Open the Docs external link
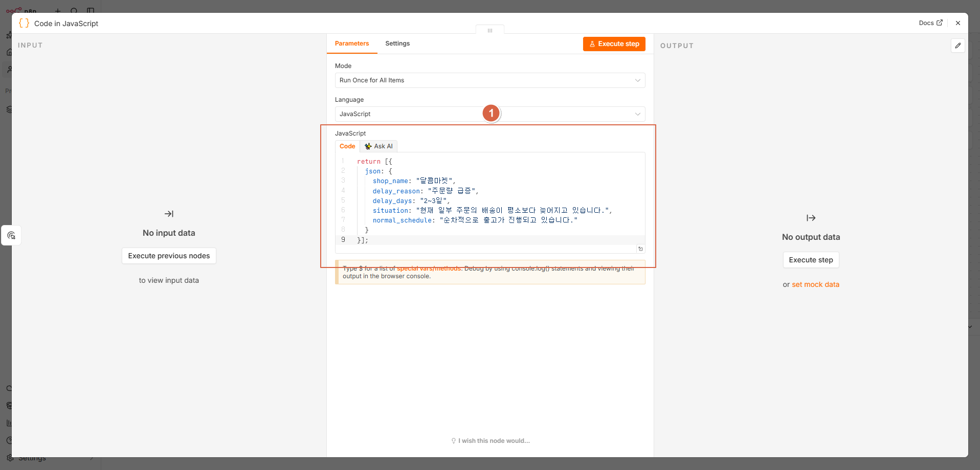980x470 pixels. click(x=930, y=23)
